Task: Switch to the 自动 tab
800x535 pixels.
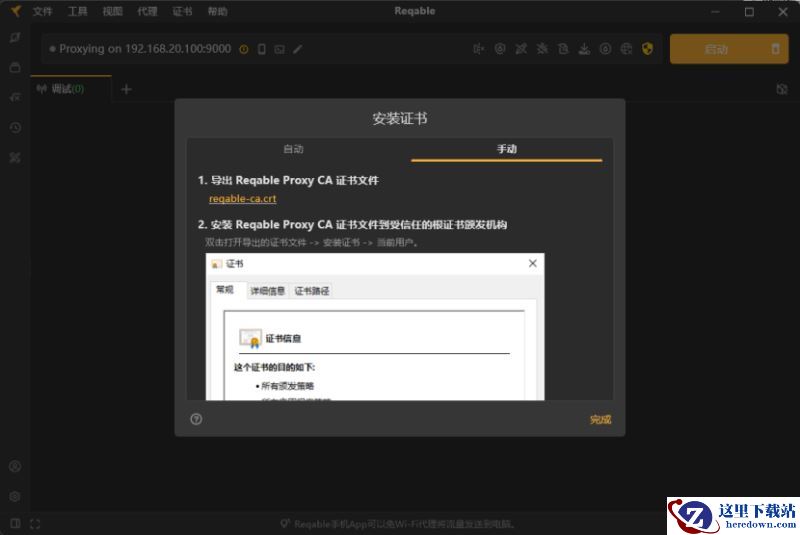Action: (x=293, y=149)
